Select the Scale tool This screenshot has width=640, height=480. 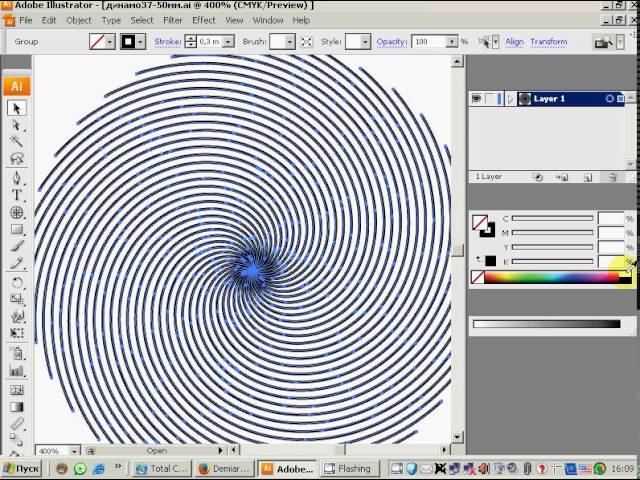pyautogui.click(x=16, y=299)
